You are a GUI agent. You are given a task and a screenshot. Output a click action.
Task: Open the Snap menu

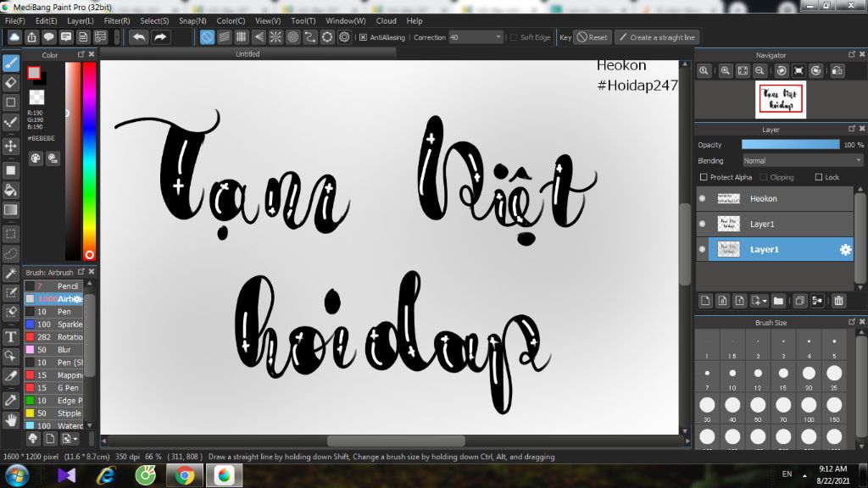click(192, 20)
